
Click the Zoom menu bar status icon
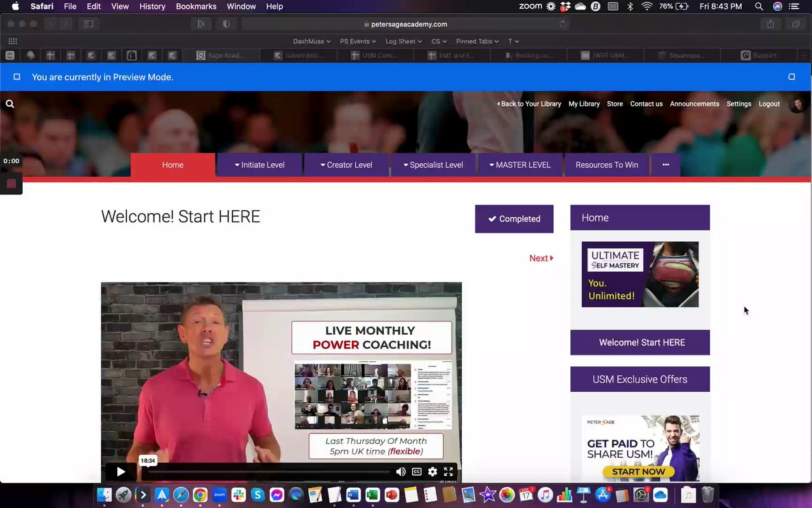point(530,6)
